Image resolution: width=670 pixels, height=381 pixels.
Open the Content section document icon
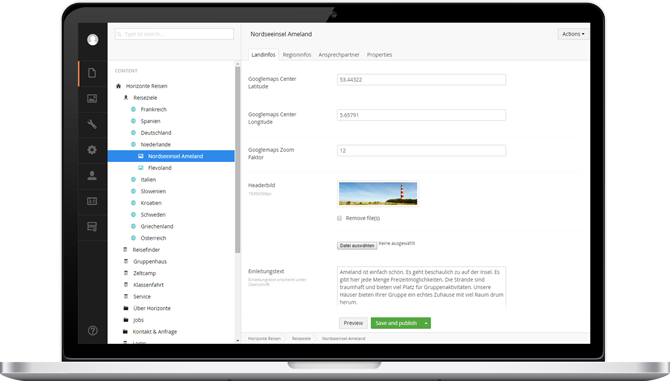tap(92, 73)
